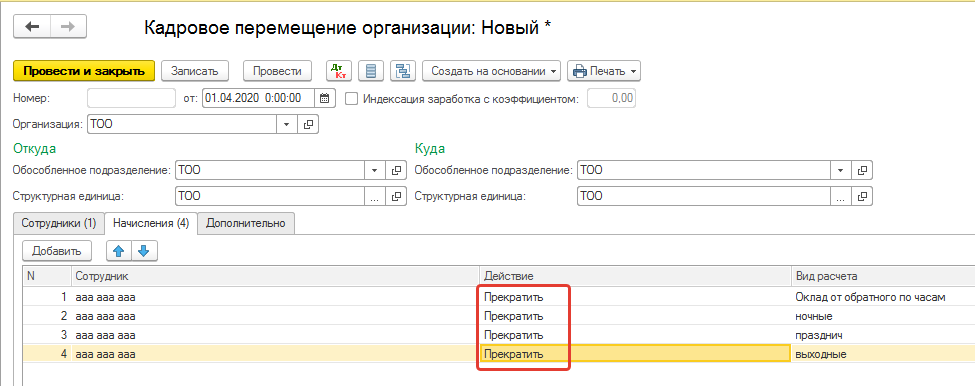Select from list for Откуда Структурная единица
This screenshot has height=386, width=975.
tap(374, 197)
